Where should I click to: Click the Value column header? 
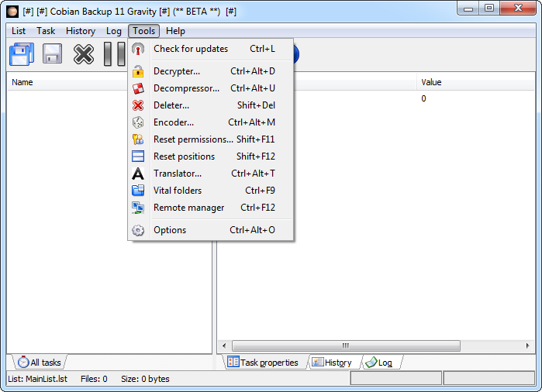(475, 82)
